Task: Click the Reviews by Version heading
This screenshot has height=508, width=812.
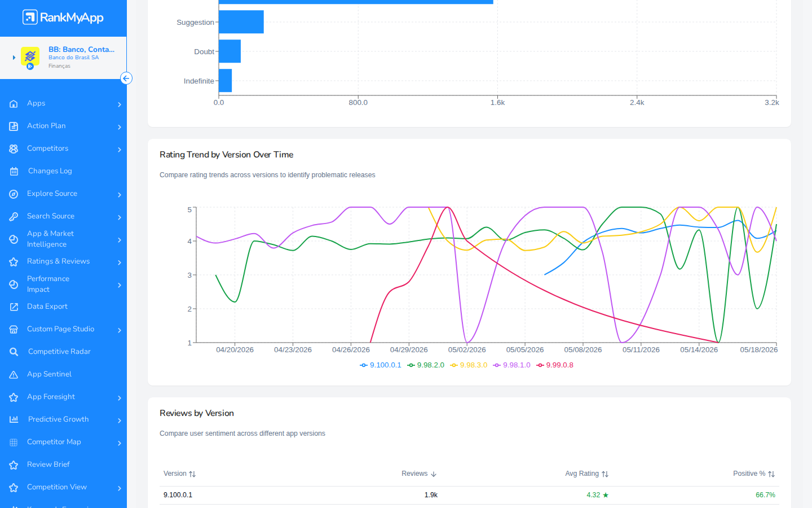Action: click(x=197, y=413)
